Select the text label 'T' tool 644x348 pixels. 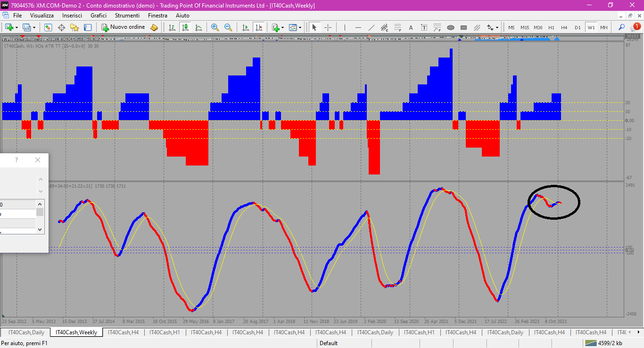click(x=424, y=27)
